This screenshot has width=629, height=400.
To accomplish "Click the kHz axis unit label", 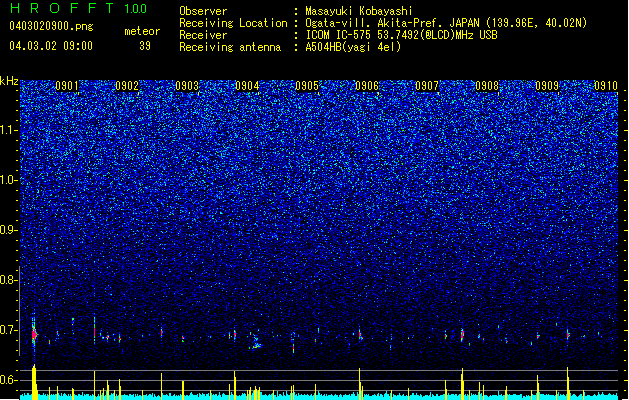I will coord(9,81).
